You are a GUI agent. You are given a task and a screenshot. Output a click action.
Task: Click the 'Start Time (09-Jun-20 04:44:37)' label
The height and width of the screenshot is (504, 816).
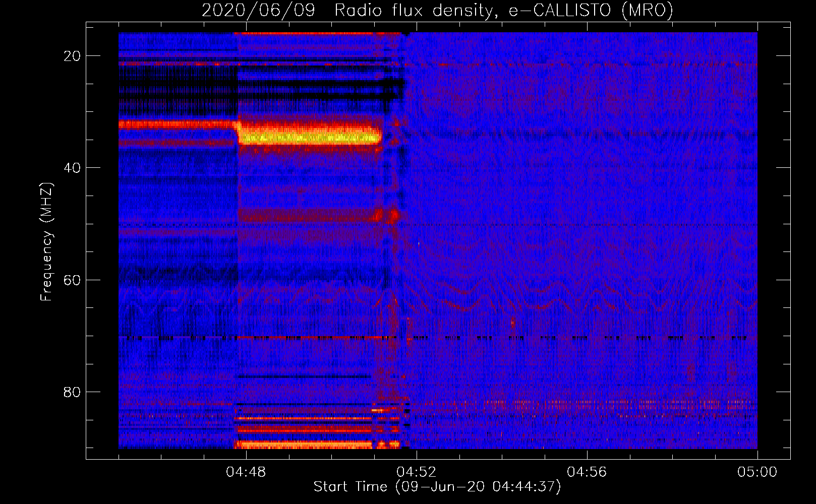(x=437, y=487)
